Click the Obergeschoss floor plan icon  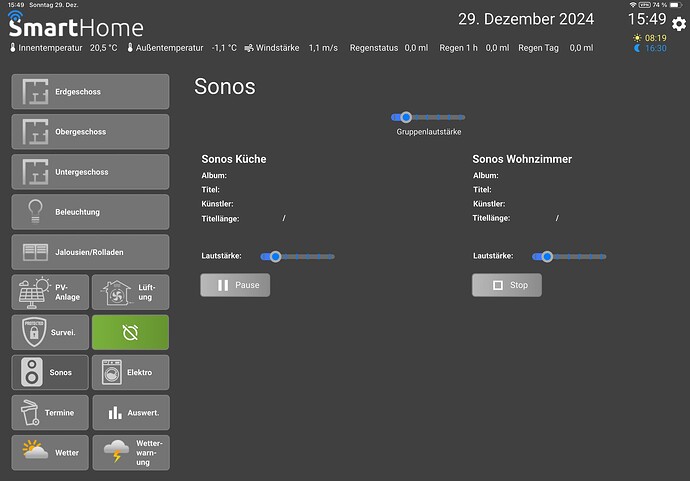35,132
